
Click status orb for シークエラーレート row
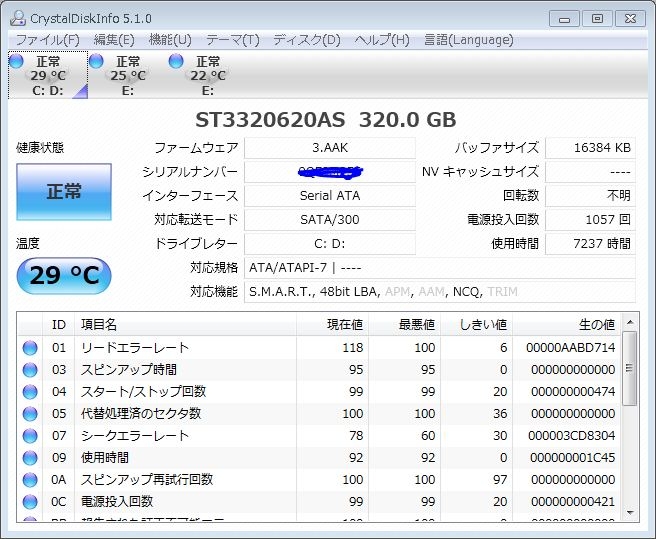tap(30, 436)
